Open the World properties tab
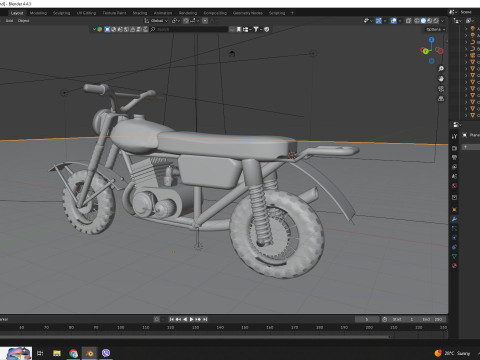Image resolution: width=480 pixels, height=360 pixels. point(454,186)
